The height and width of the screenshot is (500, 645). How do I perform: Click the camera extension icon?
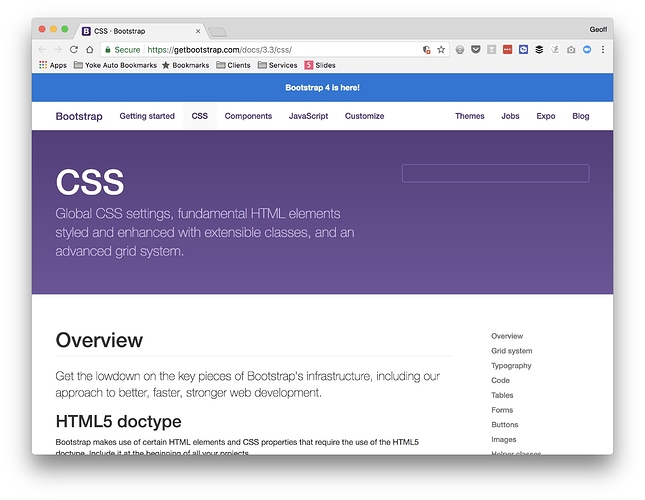click(571, 49)
